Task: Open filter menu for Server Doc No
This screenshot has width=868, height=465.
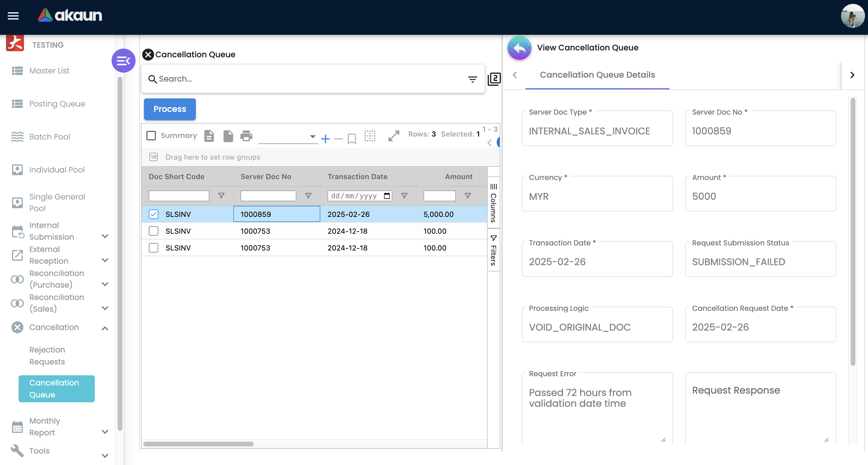Action: coord(308,195)
